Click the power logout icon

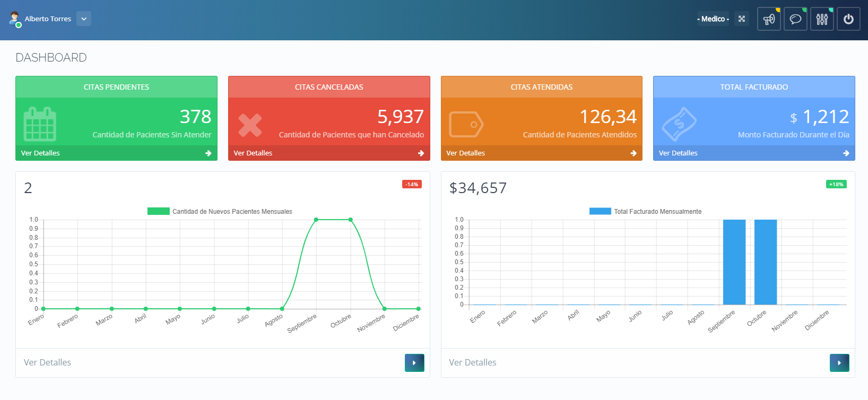(x=848, y=19)
